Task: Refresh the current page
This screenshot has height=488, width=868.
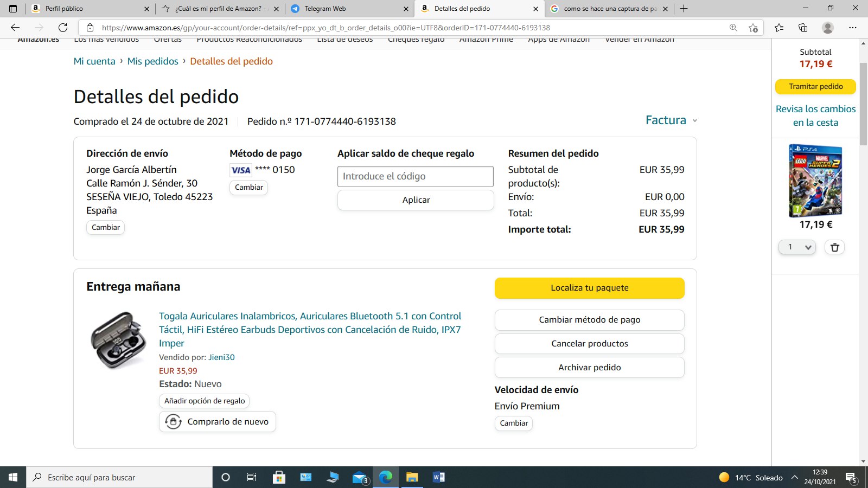Action: click(x=63, y=28)
